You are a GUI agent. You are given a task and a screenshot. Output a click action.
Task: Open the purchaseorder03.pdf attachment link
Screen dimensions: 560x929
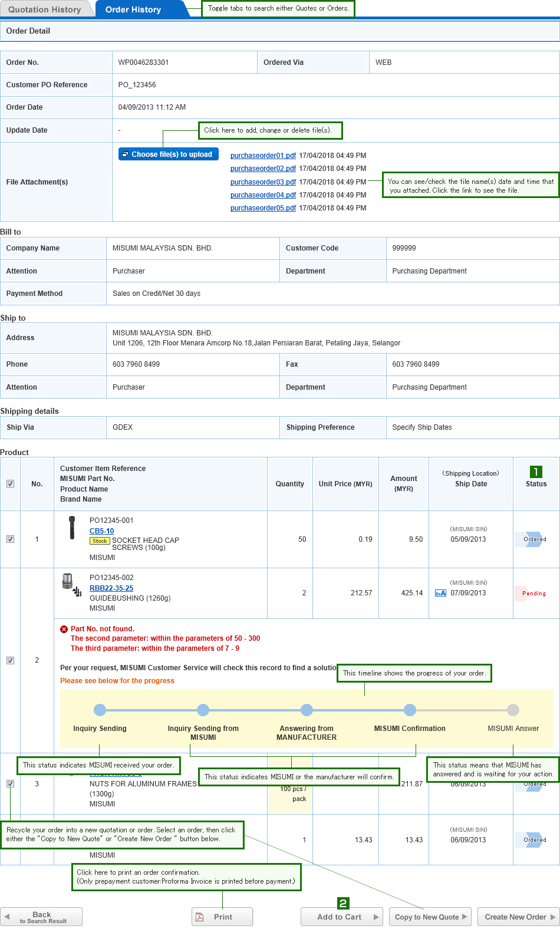pos(263,182)
